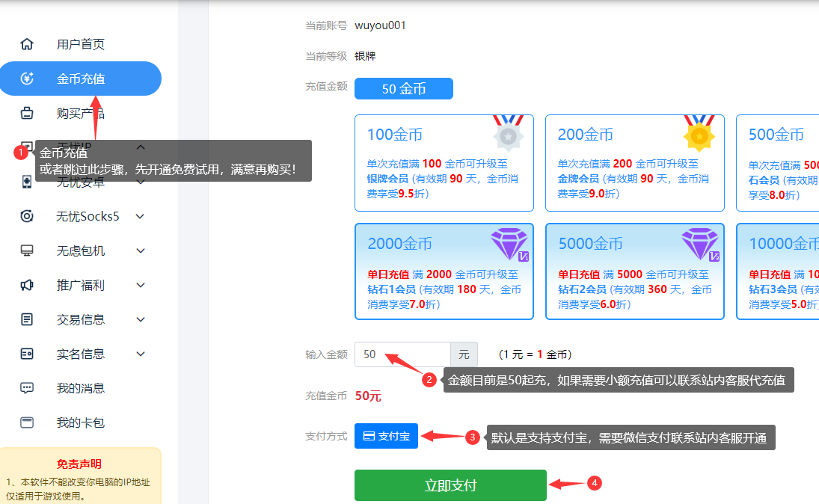The width and height of the screenshot is (819, 504).
Task: Click the coin icon for 金币充值
Action: tap(27, 79)
